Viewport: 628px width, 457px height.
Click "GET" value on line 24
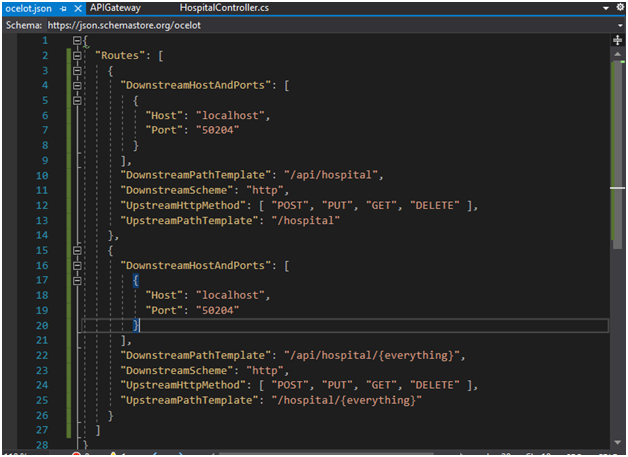pyautogui.click(x=381, y=385)
